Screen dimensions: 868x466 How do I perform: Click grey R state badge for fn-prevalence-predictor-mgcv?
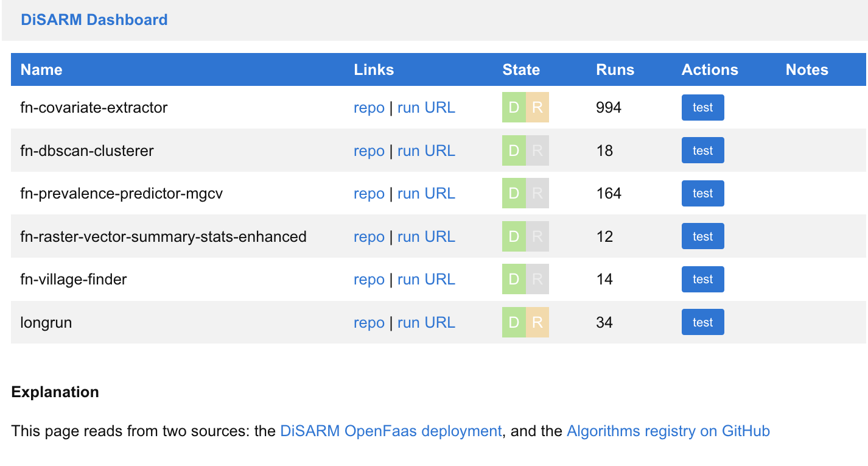(537, 194)
